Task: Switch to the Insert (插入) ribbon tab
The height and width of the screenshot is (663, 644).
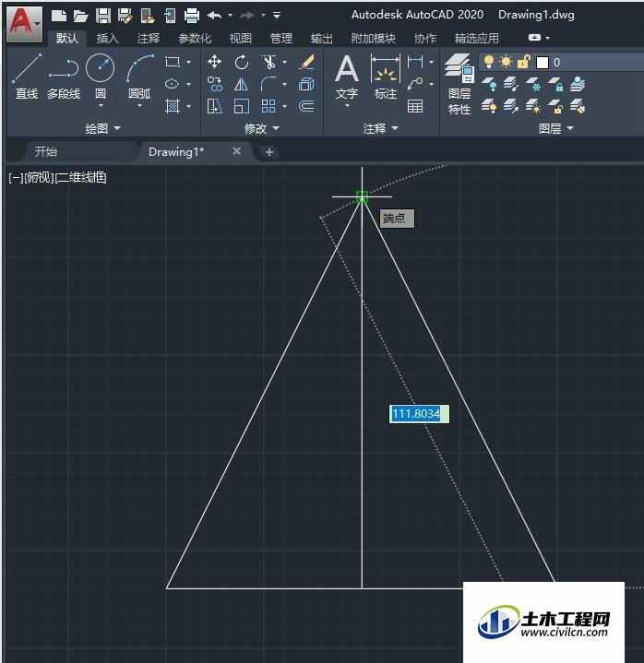Action: point(107,39)
